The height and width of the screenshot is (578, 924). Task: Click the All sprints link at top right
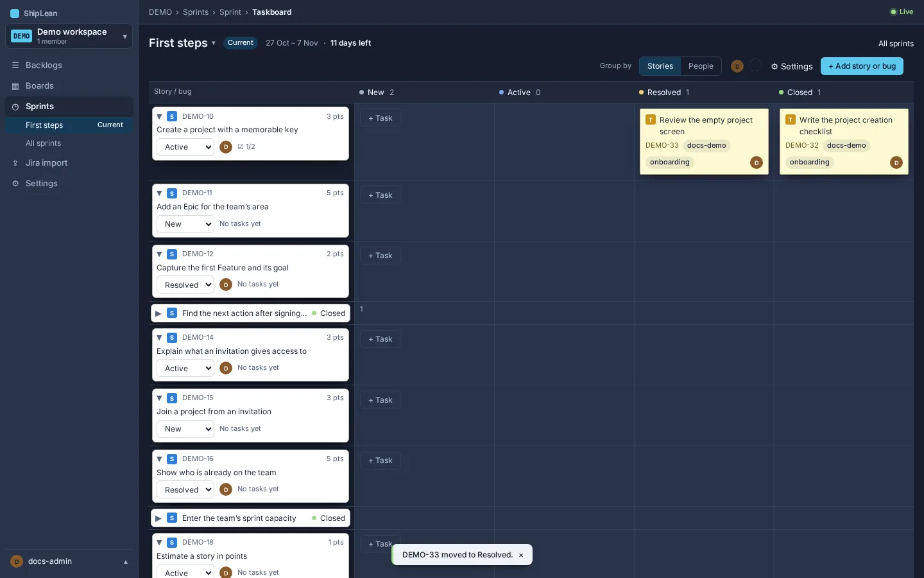click(x=896, y=44)
